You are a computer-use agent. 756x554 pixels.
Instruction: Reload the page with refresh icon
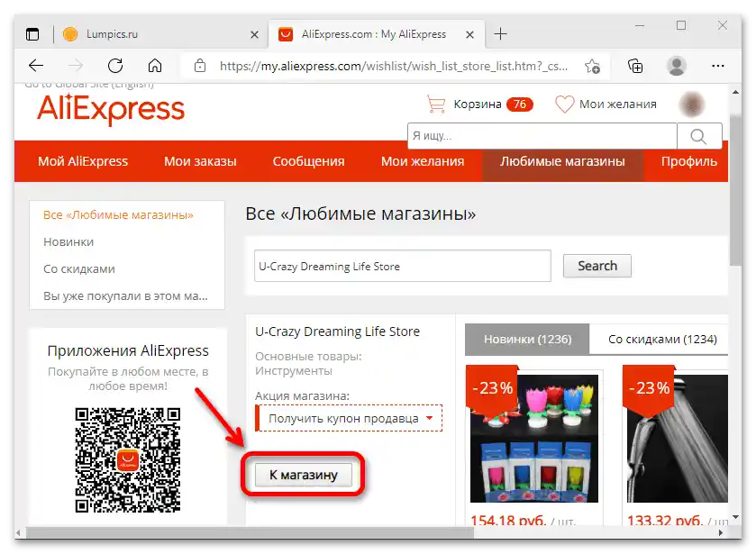115,66
